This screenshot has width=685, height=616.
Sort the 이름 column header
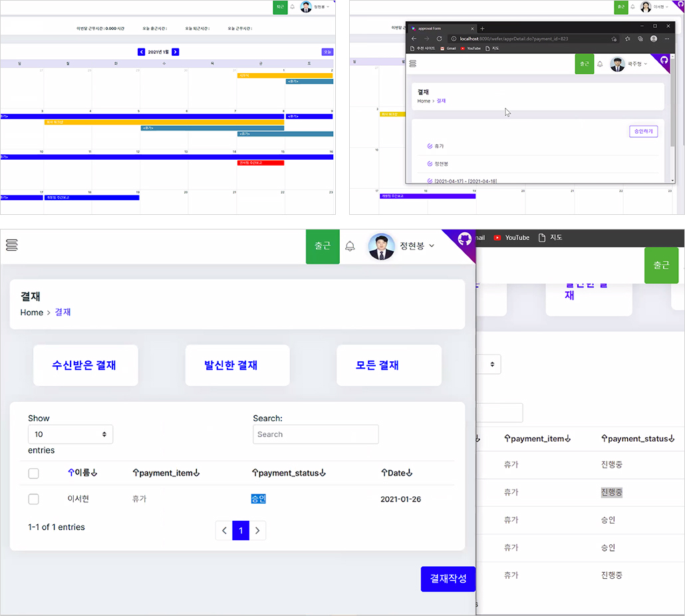coord(82,473)
